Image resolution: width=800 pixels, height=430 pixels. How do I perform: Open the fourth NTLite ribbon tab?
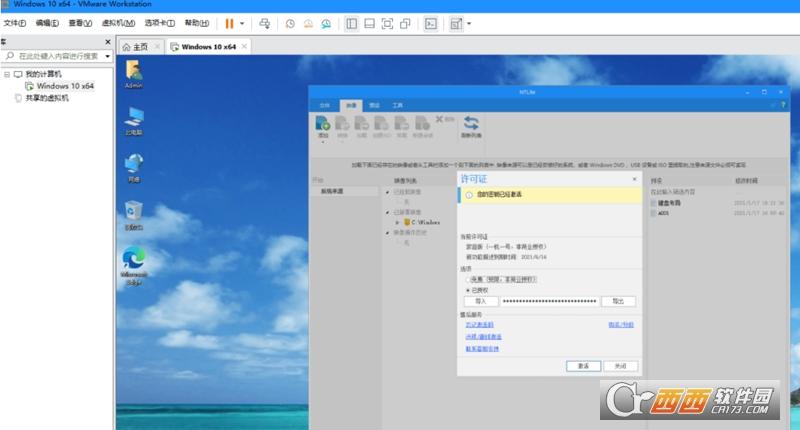(x=397, y=105)
